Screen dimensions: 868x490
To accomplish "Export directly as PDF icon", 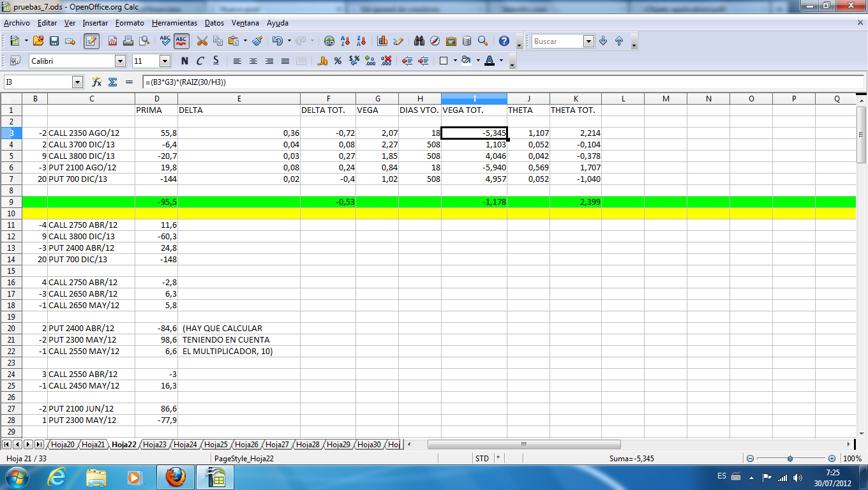I will click(x=112, y=41).
